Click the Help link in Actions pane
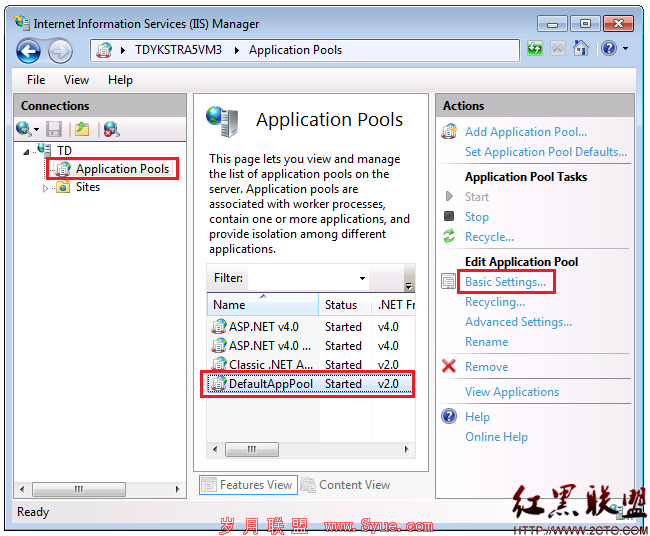The height and width of the screenshot is (536, 650). coord(477,417)
